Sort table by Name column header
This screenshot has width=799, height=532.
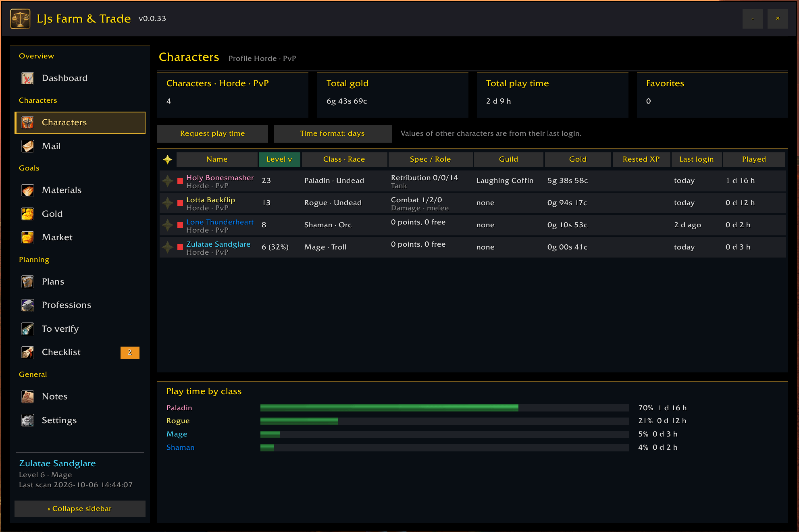217,160
